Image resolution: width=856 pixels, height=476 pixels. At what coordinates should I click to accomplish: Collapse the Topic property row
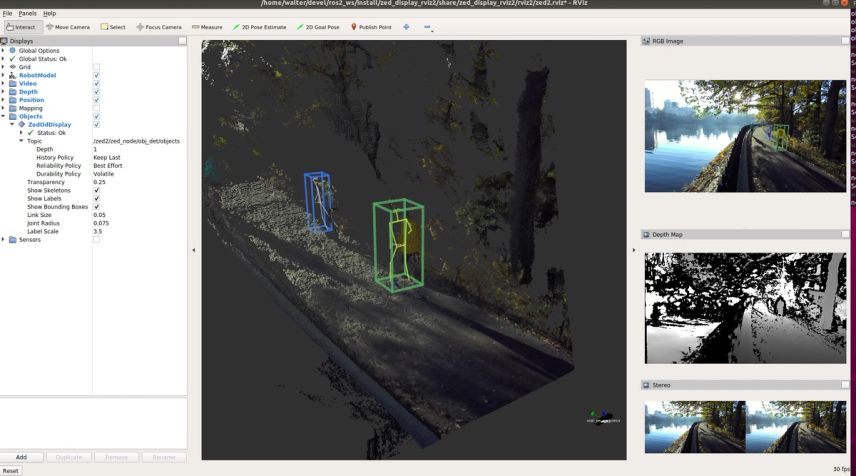(21, 141)
